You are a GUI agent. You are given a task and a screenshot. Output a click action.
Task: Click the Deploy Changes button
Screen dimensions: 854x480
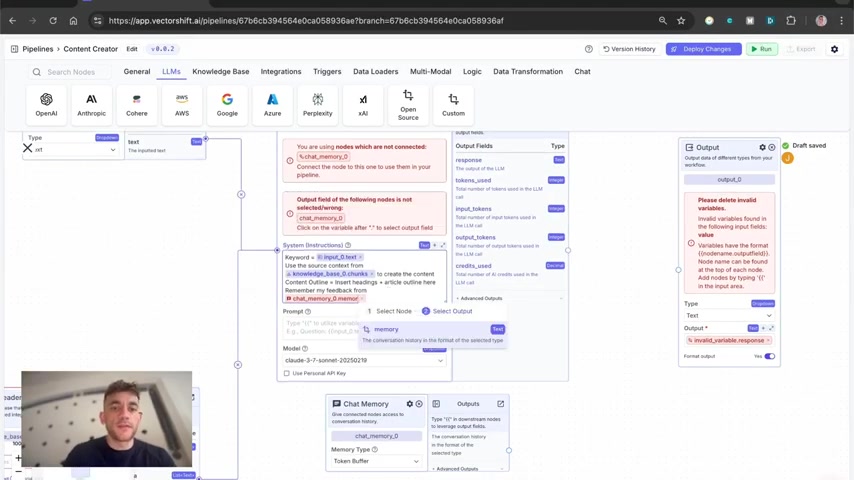point(704,49)
